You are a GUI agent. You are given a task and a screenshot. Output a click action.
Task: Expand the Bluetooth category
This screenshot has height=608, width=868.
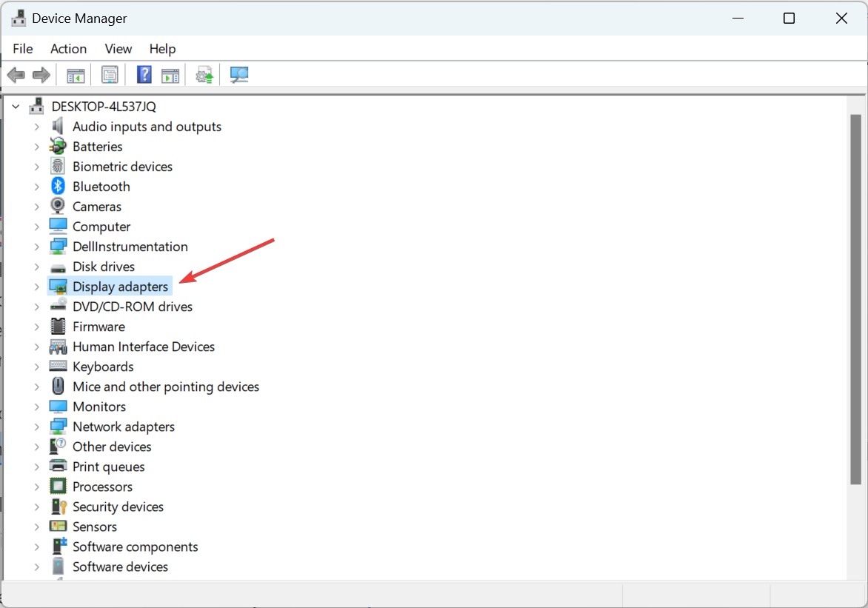36,187
